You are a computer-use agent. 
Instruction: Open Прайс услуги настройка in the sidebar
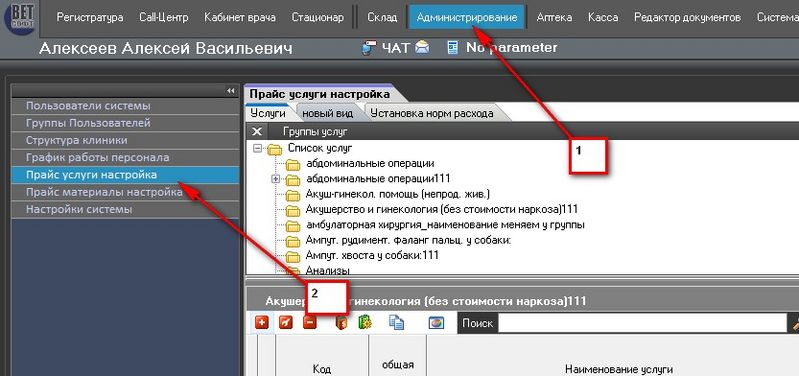(125, 175)
